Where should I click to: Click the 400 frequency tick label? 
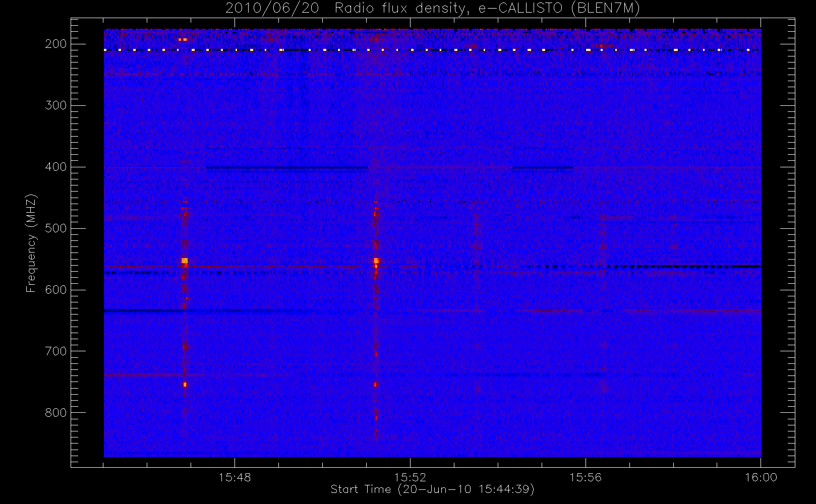coord(55,167)
